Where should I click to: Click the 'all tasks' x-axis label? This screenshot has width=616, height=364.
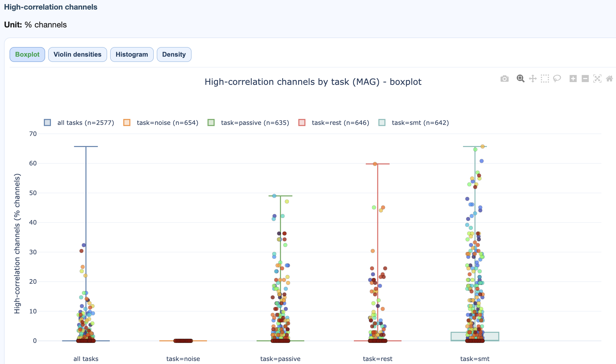[x=86, y=359]
